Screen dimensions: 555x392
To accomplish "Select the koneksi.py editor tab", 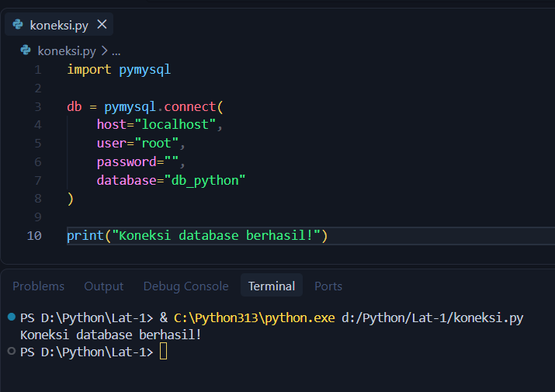I will pyautogui.click(x=59, y=24).
